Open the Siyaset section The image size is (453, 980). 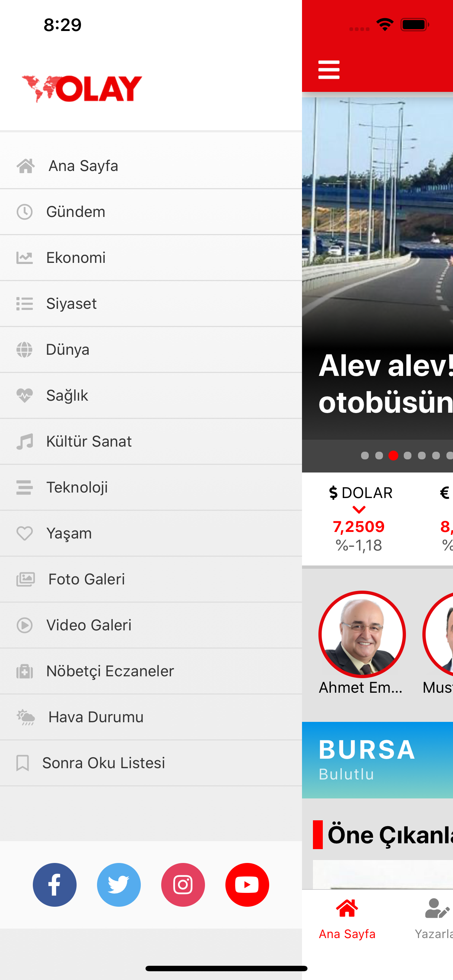[151, 304]
